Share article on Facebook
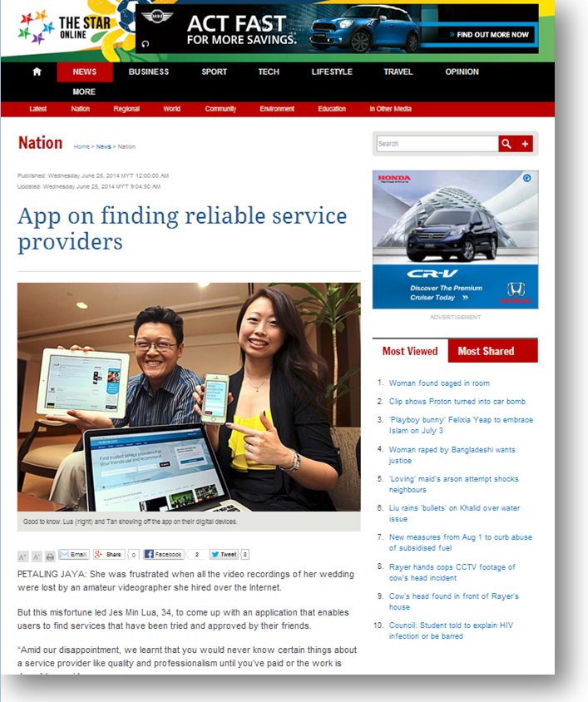 [x=164, y=554]
